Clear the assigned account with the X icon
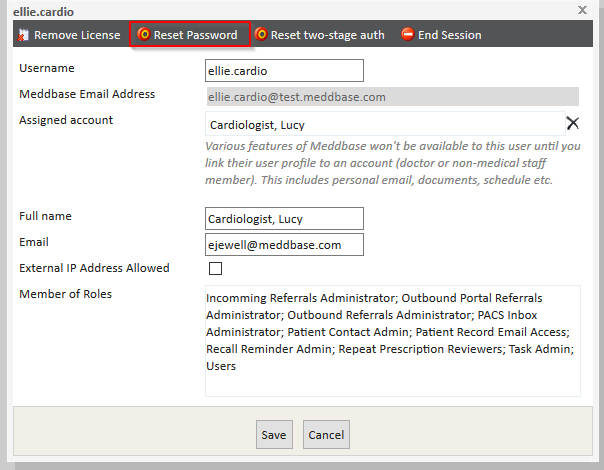 [572, 123]
